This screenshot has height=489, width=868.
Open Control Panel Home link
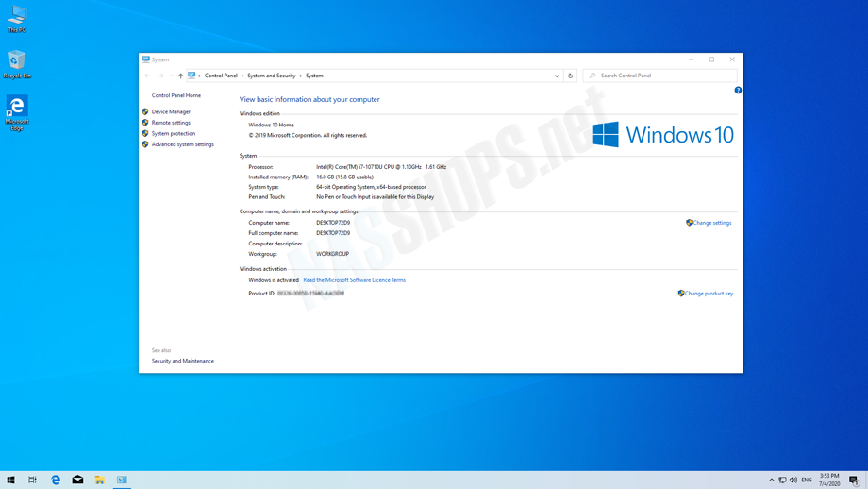pyautogui.click(x=176, y=95)
